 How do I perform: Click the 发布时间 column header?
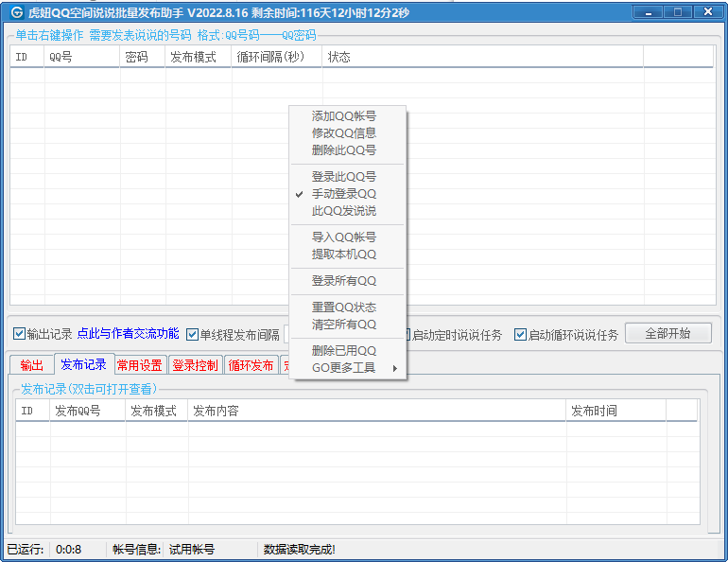[616, 411]
